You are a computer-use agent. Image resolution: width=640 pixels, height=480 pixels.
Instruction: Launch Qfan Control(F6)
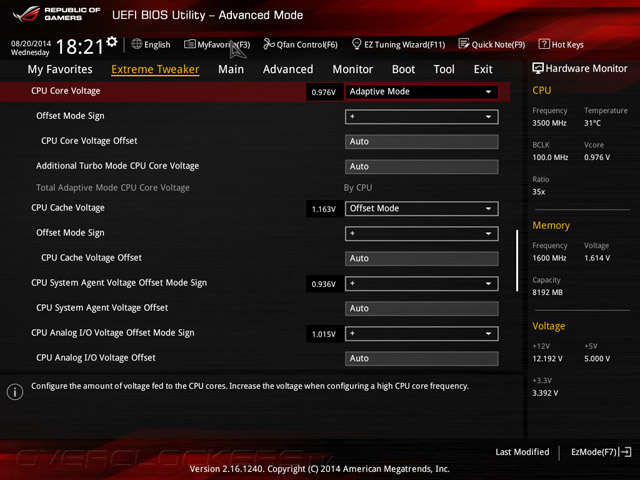point(307,44)
